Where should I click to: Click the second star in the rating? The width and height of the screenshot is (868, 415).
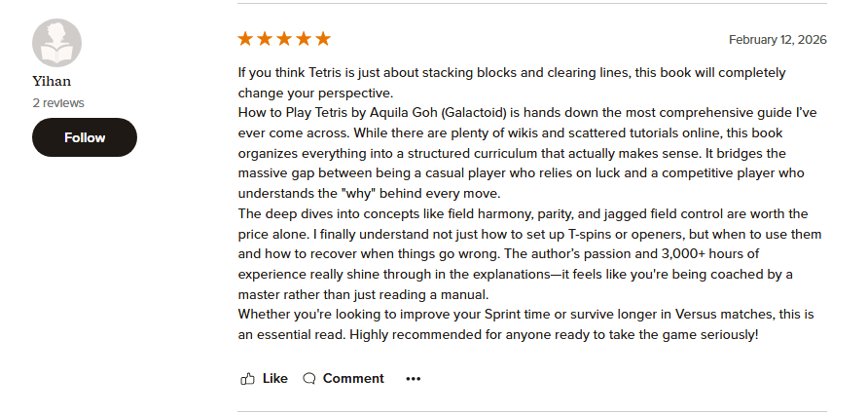[265, 39]
